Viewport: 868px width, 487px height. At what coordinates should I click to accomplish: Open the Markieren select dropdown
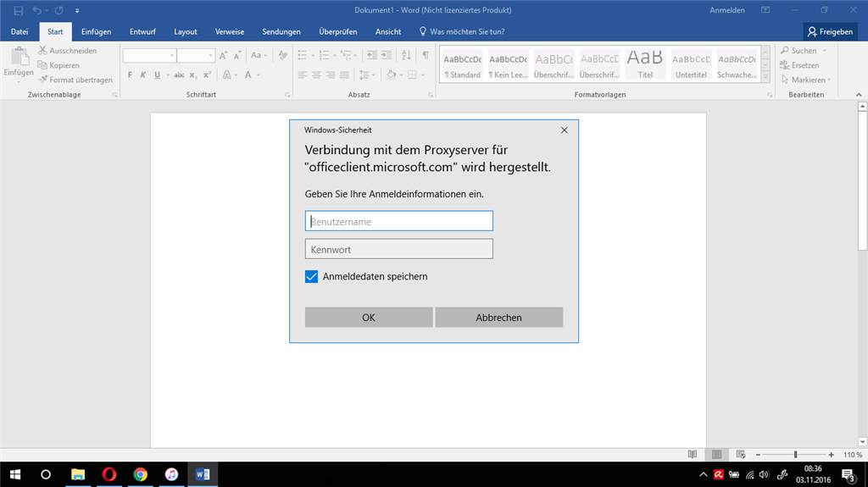[x=806, y=80]
